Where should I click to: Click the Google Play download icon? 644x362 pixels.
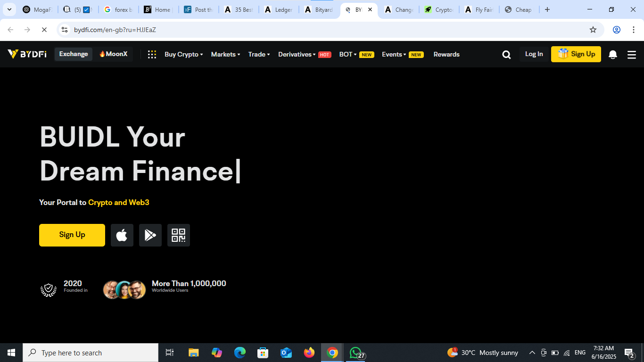point(150,235)
